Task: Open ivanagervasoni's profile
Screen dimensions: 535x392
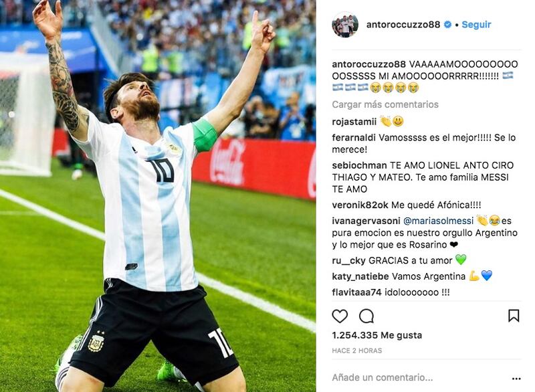Action: (366, 221)
